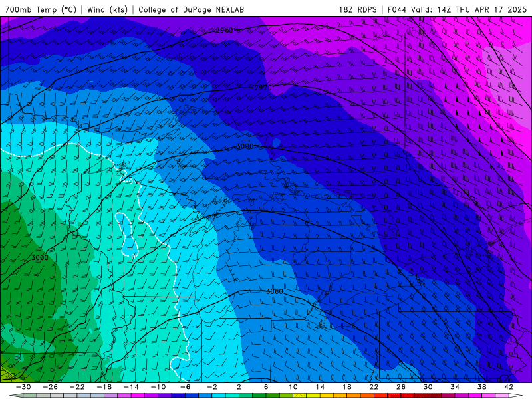
Task: Click the positive 6 color scale label
Action: pos(266,387)
